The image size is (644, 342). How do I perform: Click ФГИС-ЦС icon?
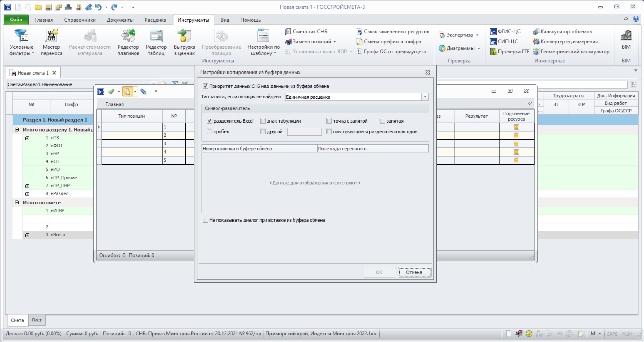point(505,32)
